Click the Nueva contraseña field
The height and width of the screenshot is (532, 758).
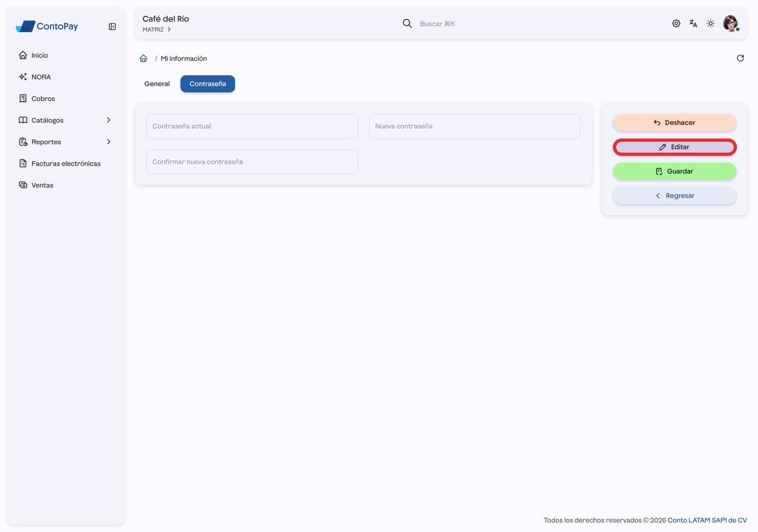(x=475, y=126)
